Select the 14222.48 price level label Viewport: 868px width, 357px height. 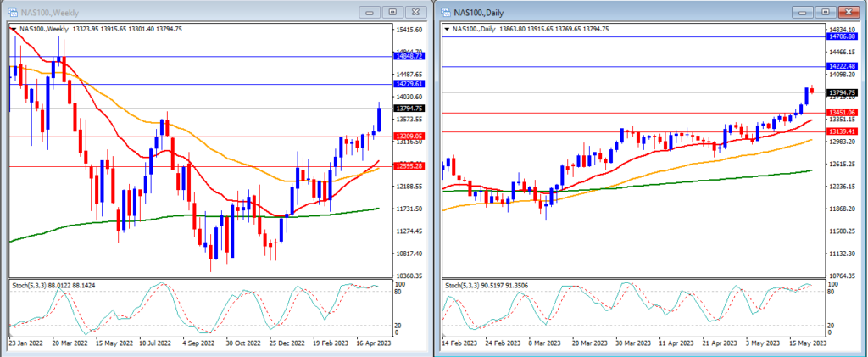click(x=842, y=66)
